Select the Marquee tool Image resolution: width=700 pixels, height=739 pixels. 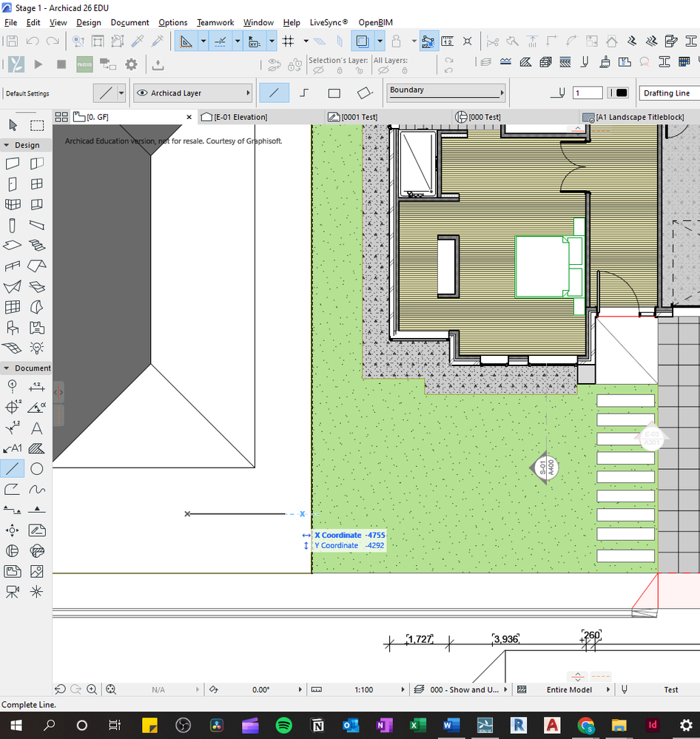point(37,125)
